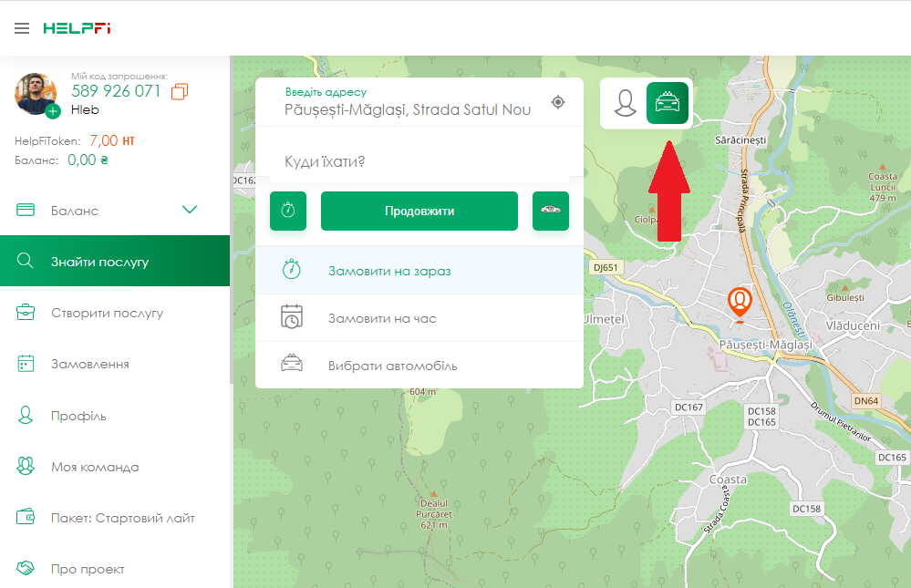Click the orange map location pin

[740, 303]
